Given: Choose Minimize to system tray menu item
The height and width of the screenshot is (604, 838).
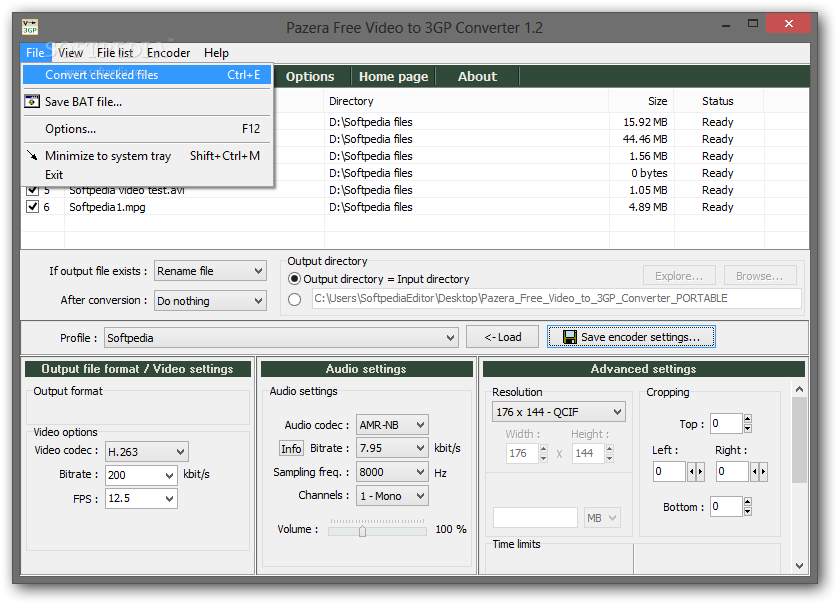Looking at the screenshot, I should 148,156.
